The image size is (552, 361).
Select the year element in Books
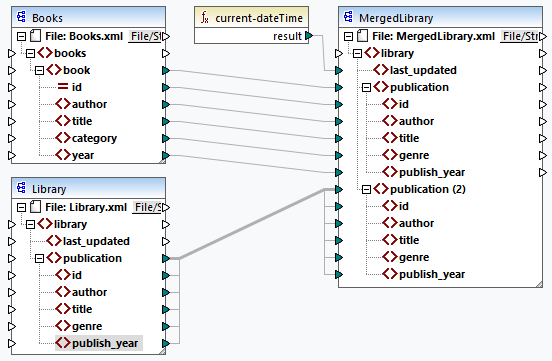tap(83, 155)
